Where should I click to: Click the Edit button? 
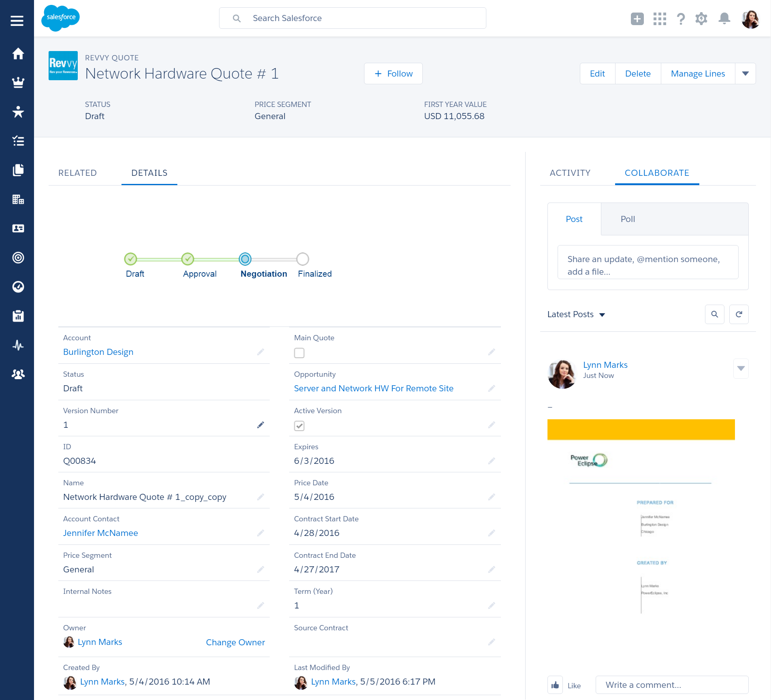(597, 74)
